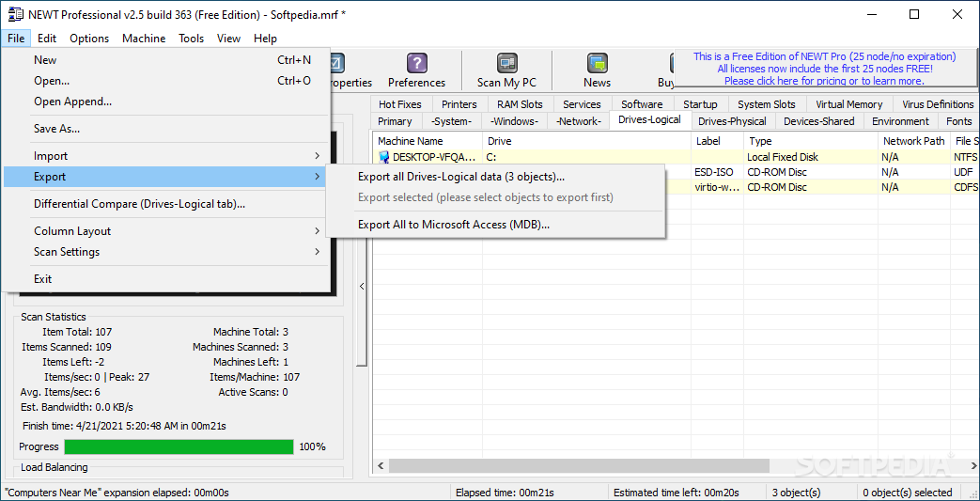Expand the Import submenu
Screen dimensions: 980x501
[165, 156]
